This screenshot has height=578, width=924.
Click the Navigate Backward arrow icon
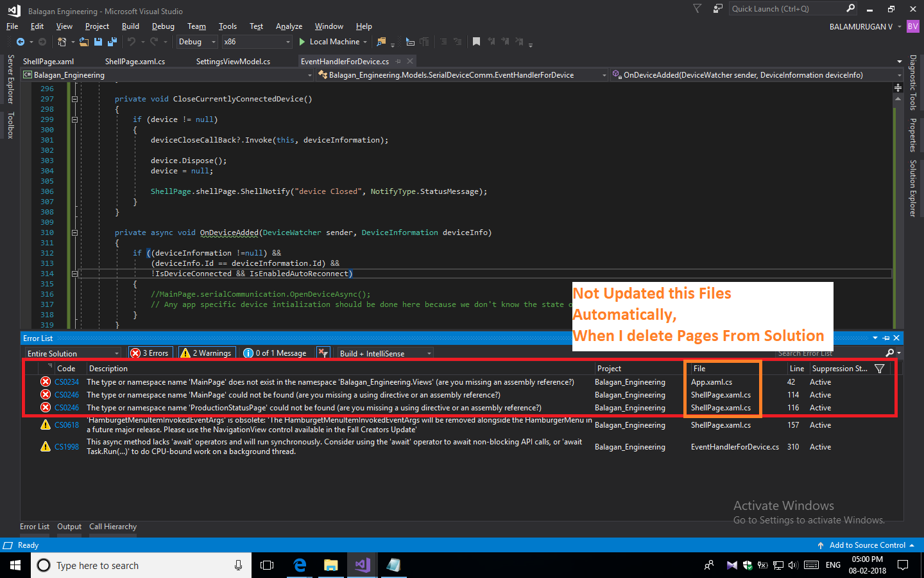coord(19,41)
